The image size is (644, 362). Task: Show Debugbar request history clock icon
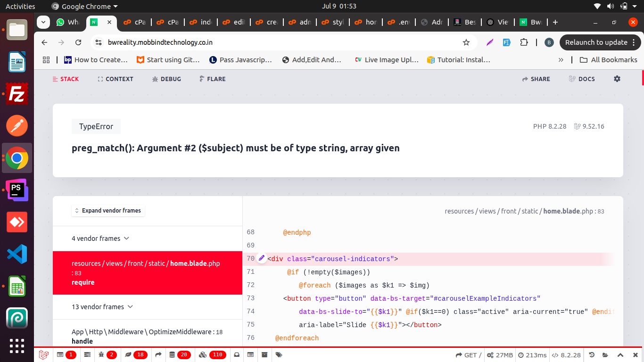(x=592, y=355)
